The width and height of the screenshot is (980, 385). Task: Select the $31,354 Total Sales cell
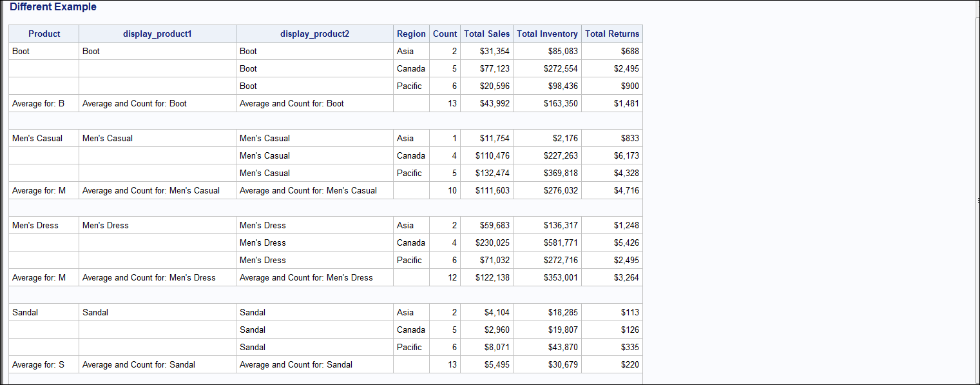495,52
